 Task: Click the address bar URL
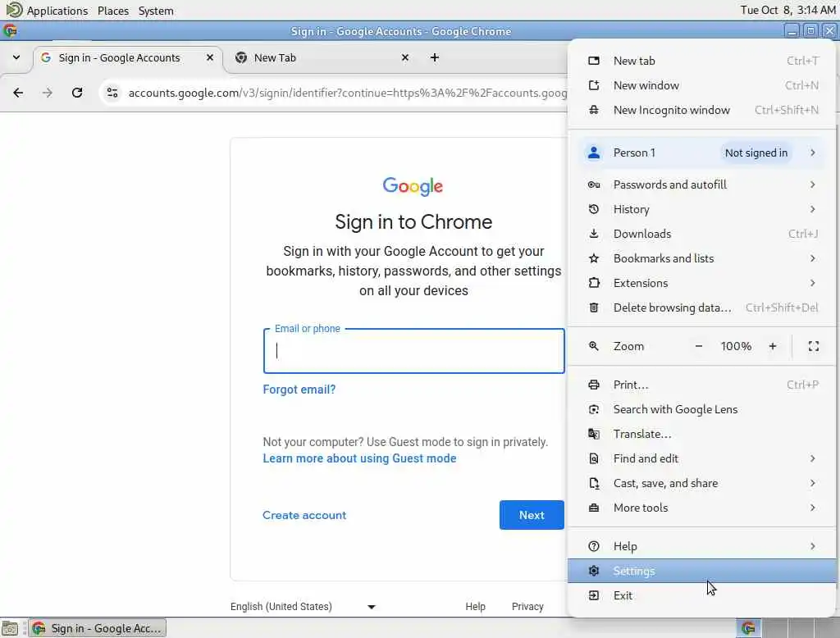point(347,93)
